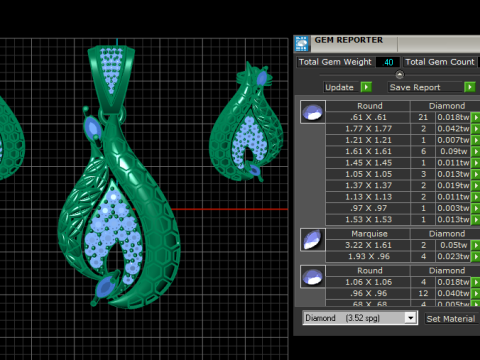This screenshot has width=480, height=360.
Task: Click the Save Report button
Action: pyautogui.click(x=426, y=87)
